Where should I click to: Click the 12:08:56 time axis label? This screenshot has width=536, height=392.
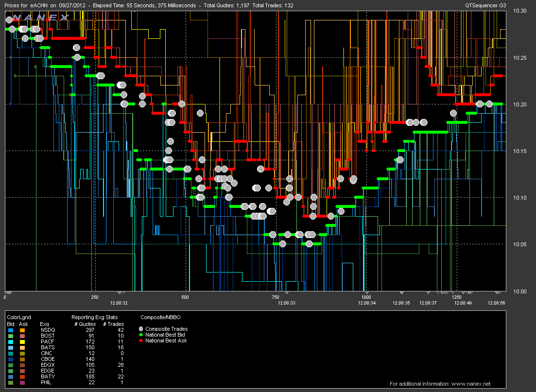(x=496, y=303)
